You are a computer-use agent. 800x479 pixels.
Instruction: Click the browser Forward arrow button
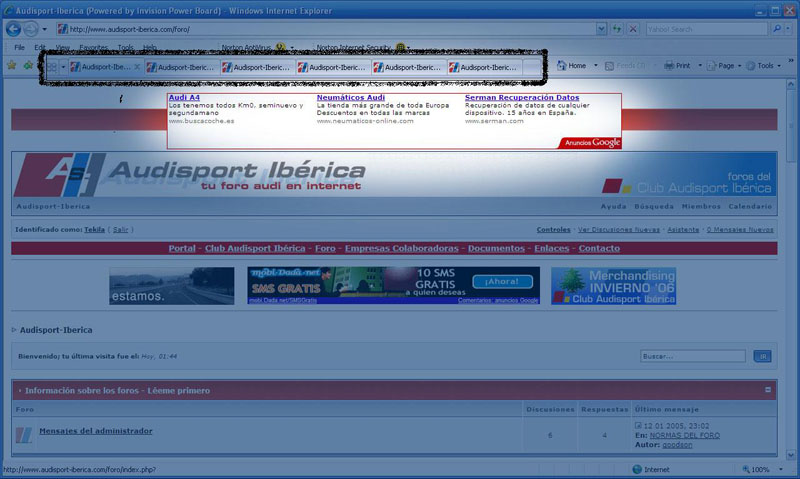(31, 29)
